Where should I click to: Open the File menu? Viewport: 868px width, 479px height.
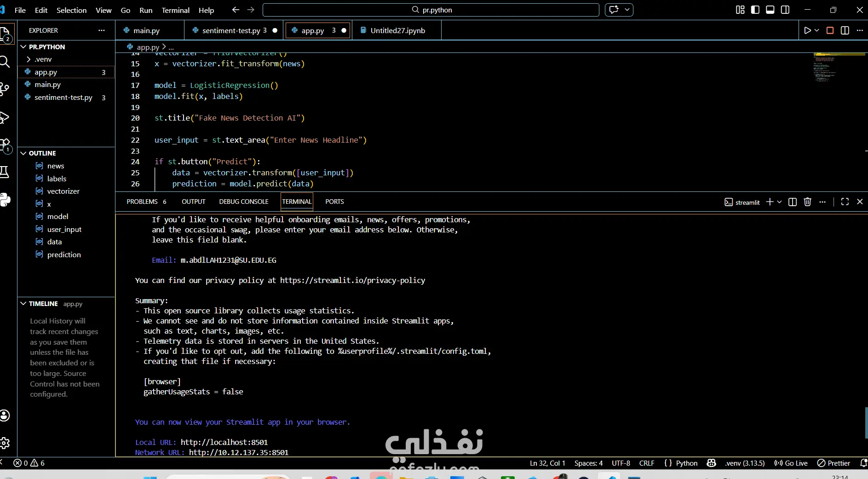tap(20, 10)
